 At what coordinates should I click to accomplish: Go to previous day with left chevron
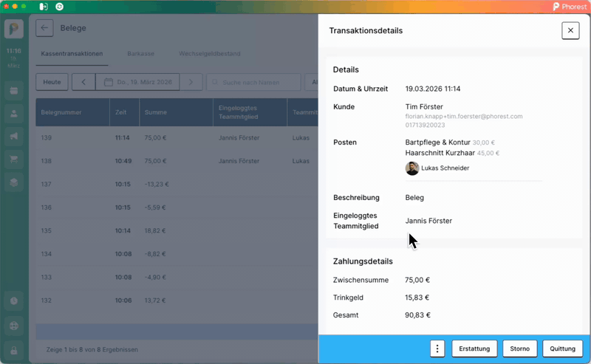83,82
